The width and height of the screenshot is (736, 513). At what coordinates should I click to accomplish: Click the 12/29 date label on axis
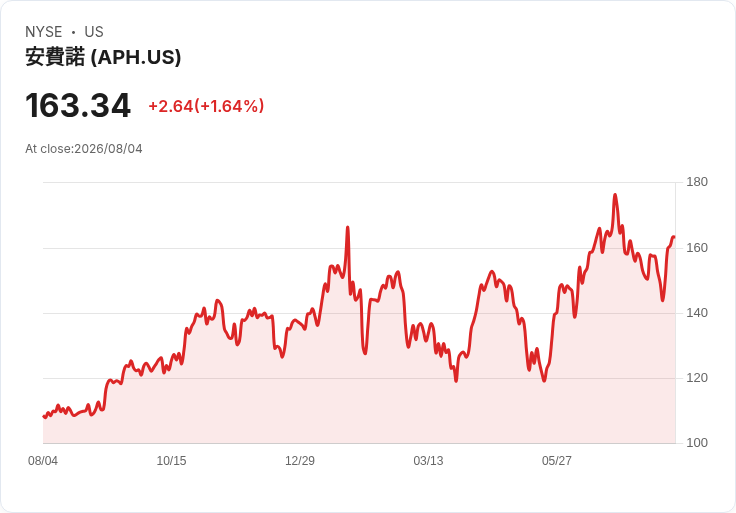pyautogui.click(x=300, y=460)
